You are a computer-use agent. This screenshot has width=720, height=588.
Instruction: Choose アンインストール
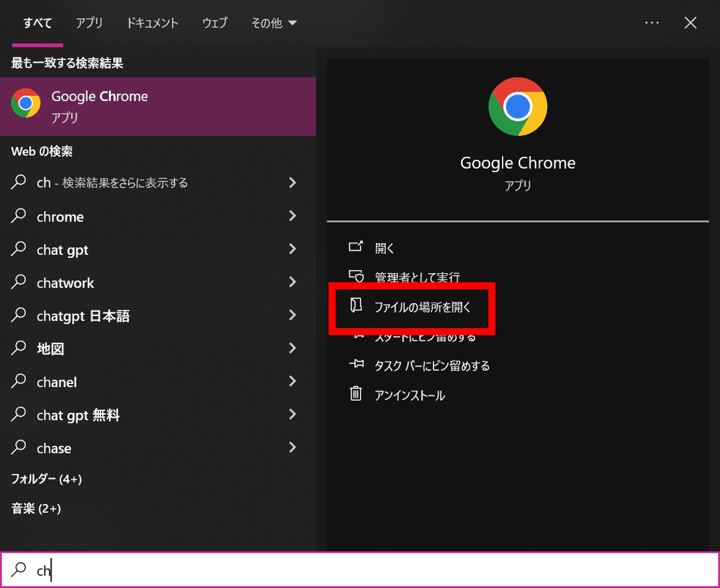(x=410, y=395)
